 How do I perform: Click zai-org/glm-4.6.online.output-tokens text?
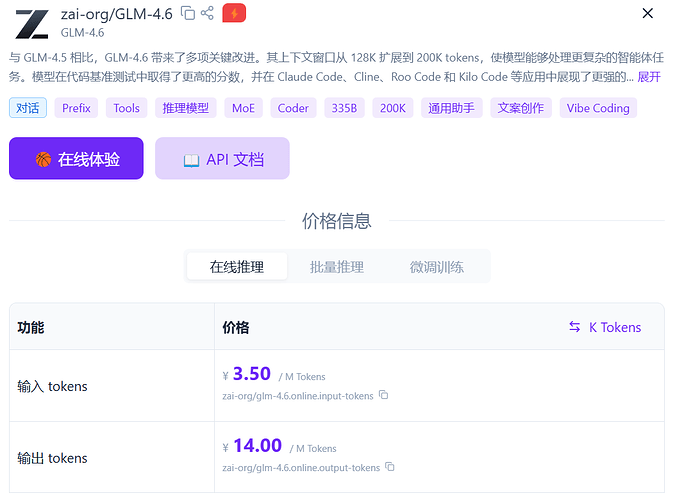[x=301, y=468]
